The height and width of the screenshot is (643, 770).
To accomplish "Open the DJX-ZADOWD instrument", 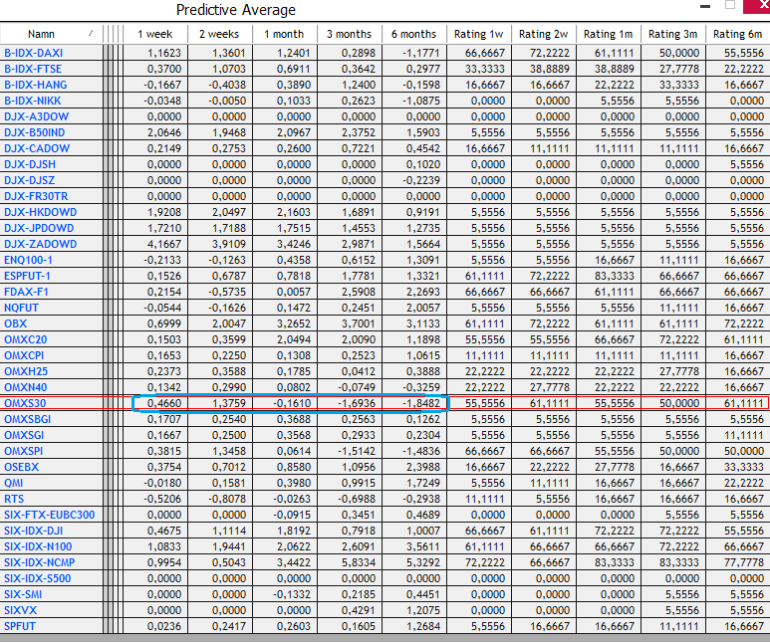I will [x=40, y=244].
